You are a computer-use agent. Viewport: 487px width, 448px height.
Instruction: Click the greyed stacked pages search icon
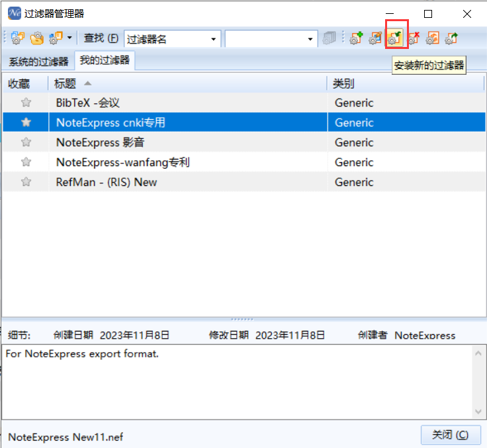coord(330,38)
